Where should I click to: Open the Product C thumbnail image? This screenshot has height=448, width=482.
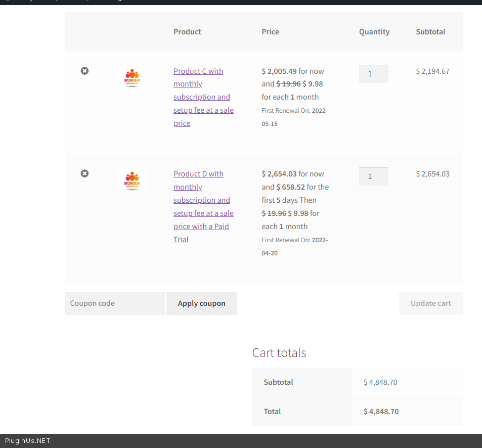(132, 77)
